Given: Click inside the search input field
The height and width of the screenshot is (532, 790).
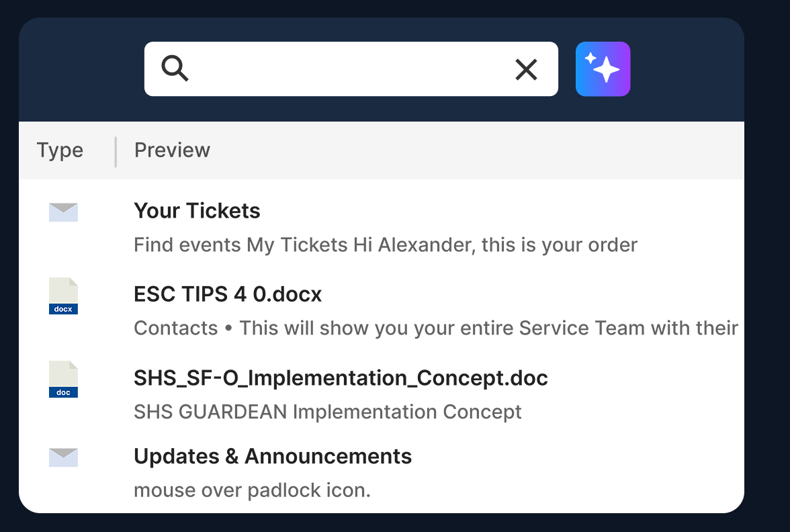Looking at the screenshot, I should tap(351, 69).
